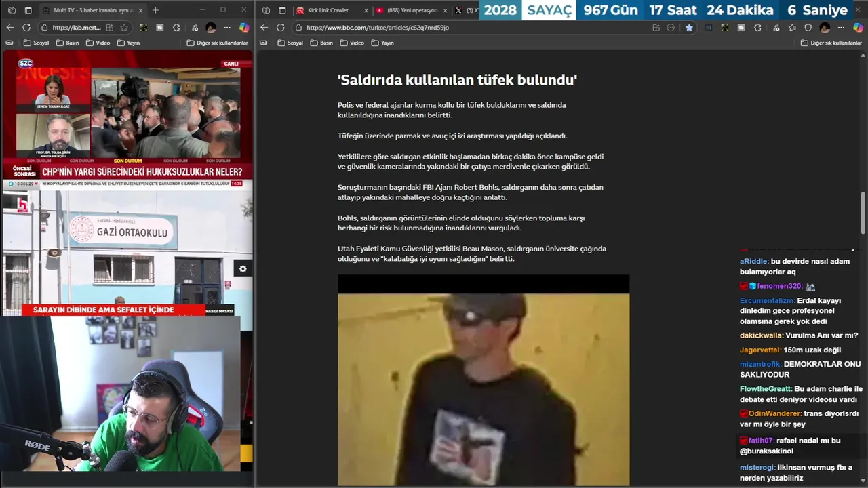Click chat username Jagervettel
Screen dimensions: 868x488
[x=760, y=350]
